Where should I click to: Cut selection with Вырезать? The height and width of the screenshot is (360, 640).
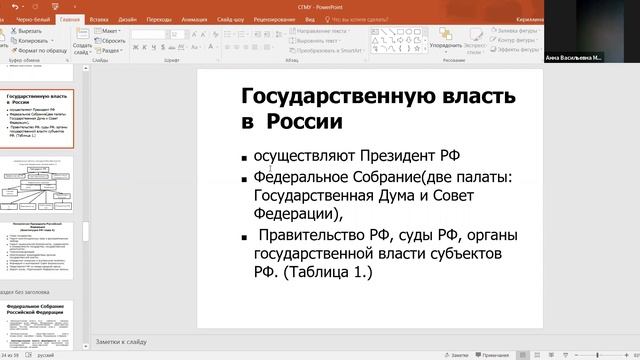pyautogui.click(x=26, y=31)
